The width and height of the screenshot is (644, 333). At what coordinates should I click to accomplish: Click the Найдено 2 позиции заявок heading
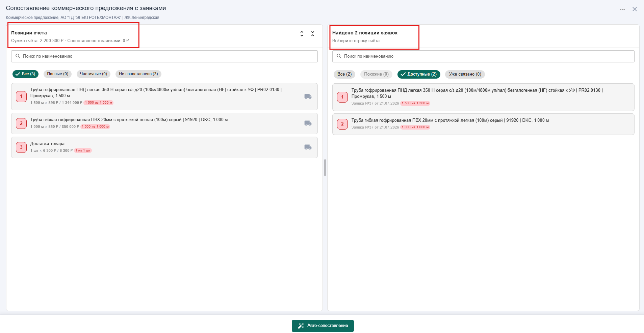click(365, 33)
